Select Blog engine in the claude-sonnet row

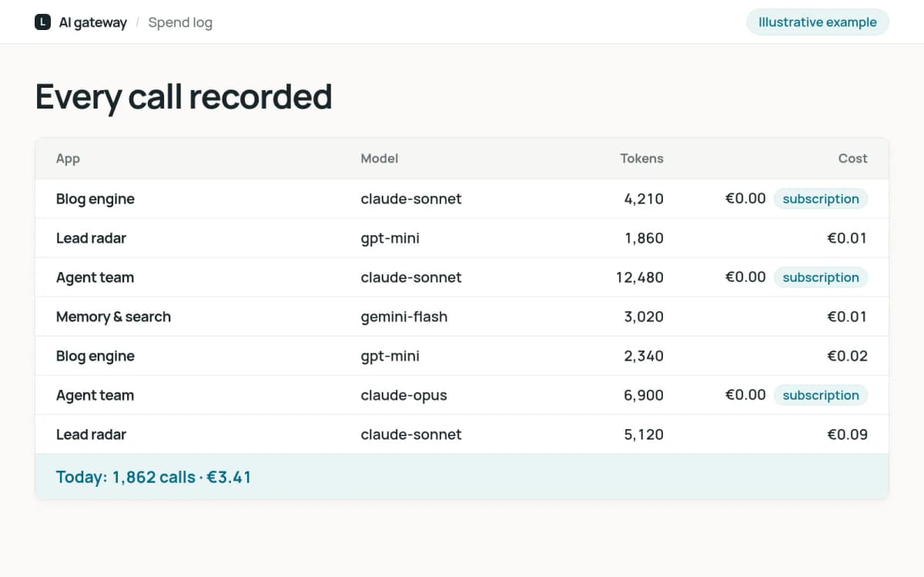point(95,199)
